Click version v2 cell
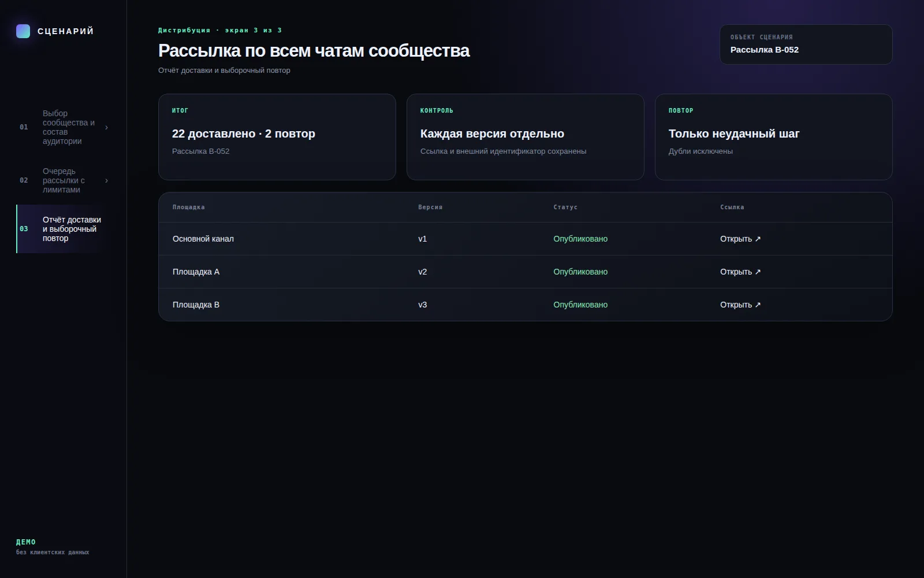 tap(423, 272)
